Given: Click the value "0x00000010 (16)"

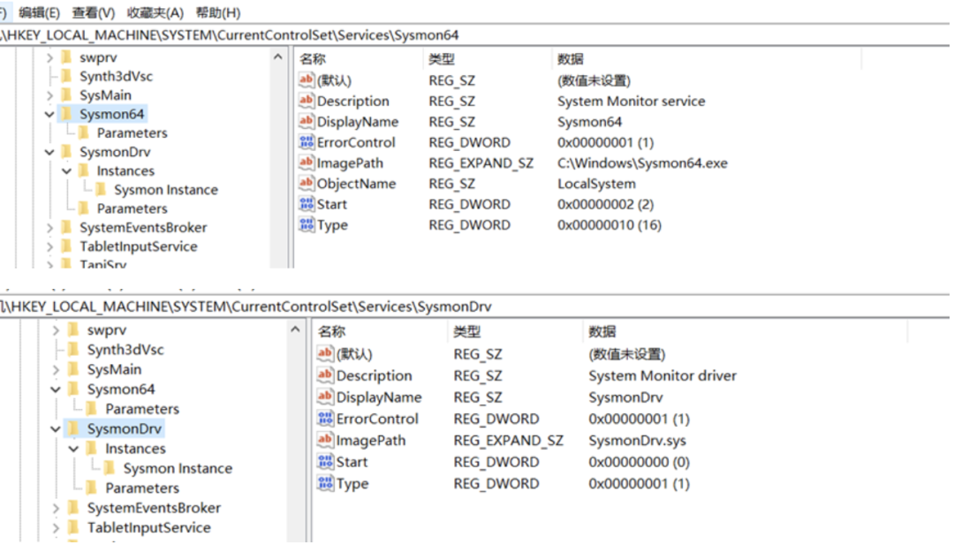Looking at the screenshot, I should [x=609, y=224].
